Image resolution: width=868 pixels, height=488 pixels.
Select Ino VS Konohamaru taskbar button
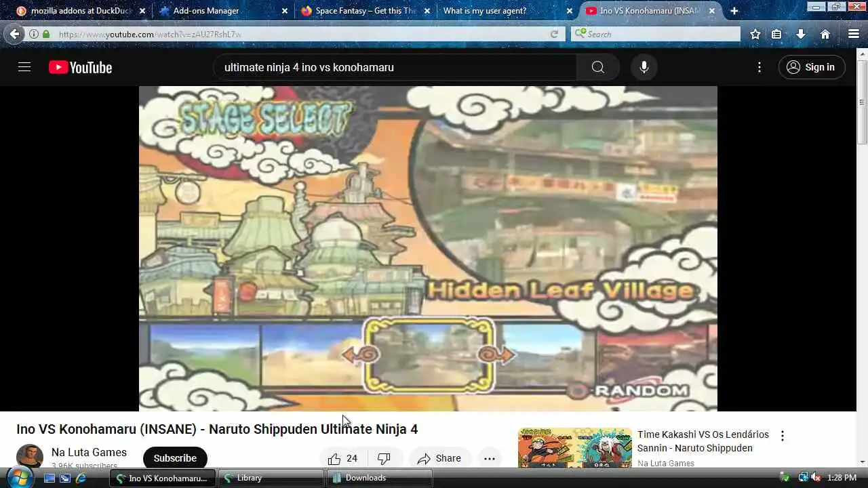[x=163, y=478]
